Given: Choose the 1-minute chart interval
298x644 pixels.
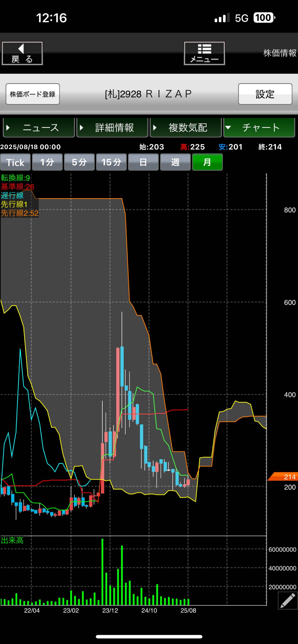Looking at the screenshot, I should pyautogui.click(x=47, y=162).
